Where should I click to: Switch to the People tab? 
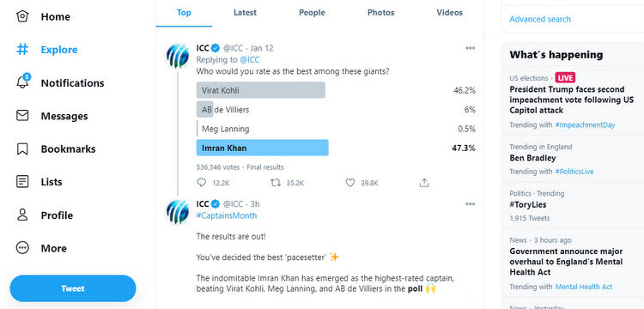(312, 13)
